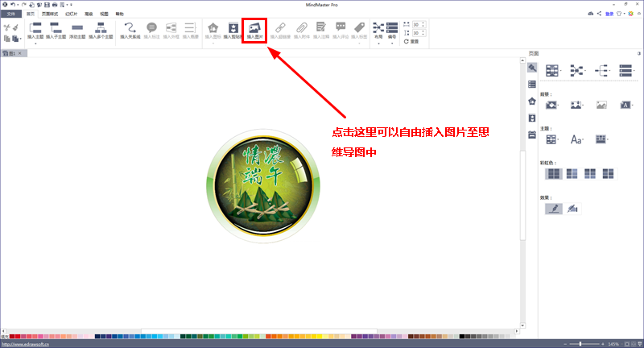Click the Reset (重置) button
The image size is (644, 348).
coord(411,42)
